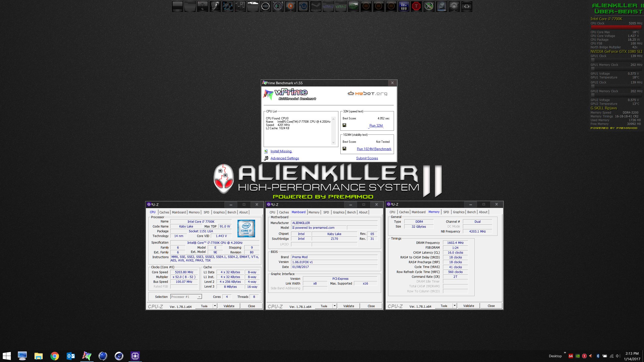The height and width of the screenshot is (362, 644).
Task: Click the Bluetooth icon in the system tray
Action: [x=598, y=356]
